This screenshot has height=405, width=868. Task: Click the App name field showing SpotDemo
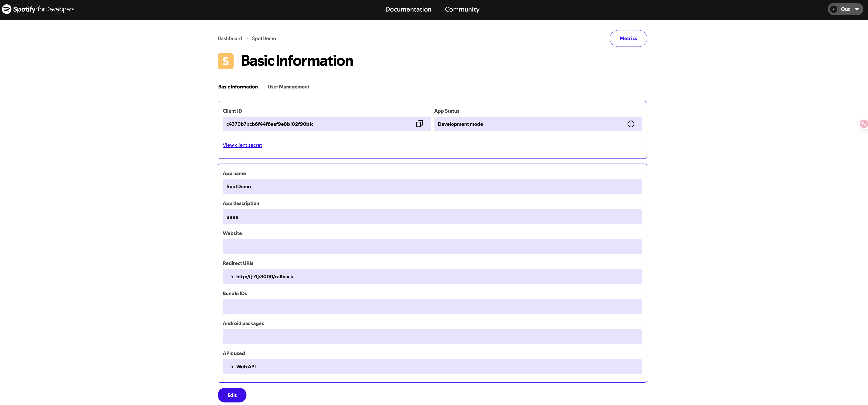(x=432, y=186)
